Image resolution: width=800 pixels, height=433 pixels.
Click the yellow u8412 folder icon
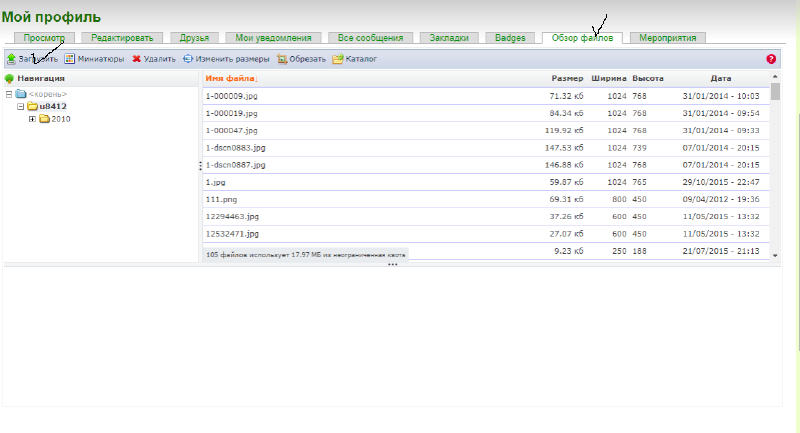33,106
